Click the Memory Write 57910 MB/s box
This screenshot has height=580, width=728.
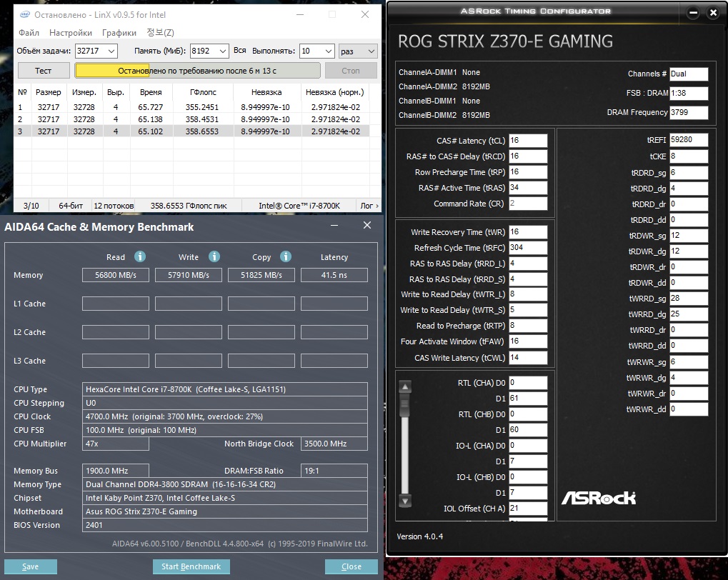pyautogui.click(x=189, y=275)
